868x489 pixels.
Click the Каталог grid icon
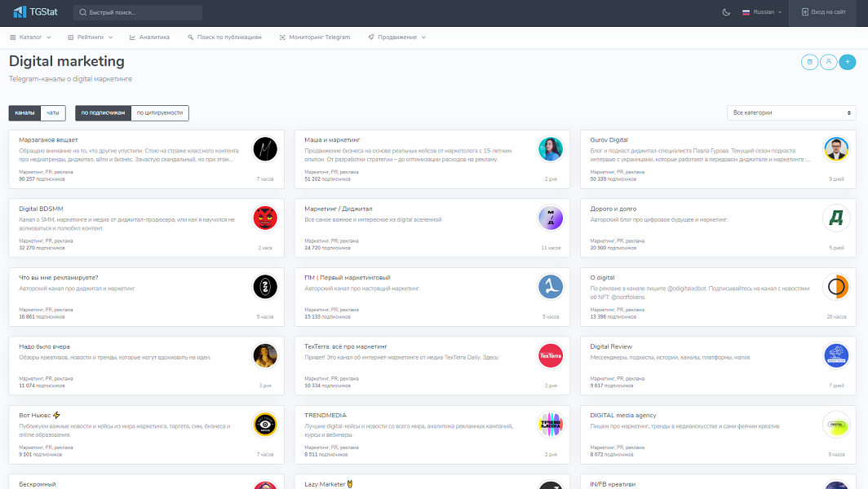pyautogui.click(x=13, y=37)
